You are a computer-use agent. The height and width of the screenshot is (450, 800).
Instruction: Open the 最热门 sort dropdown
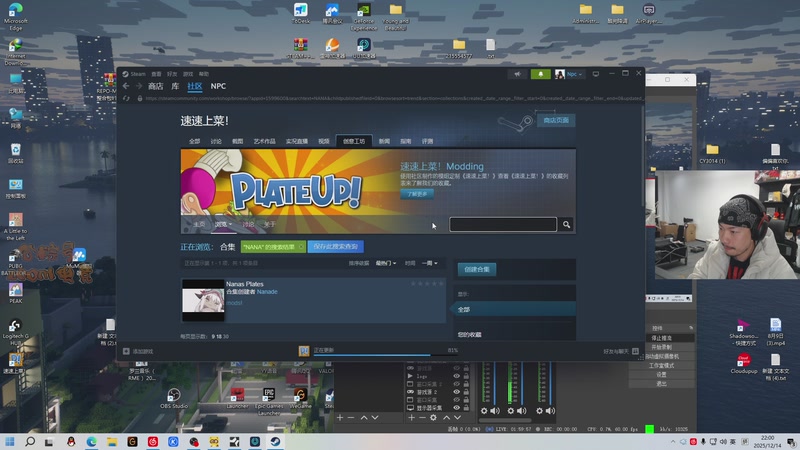click(x=386, y=263)
